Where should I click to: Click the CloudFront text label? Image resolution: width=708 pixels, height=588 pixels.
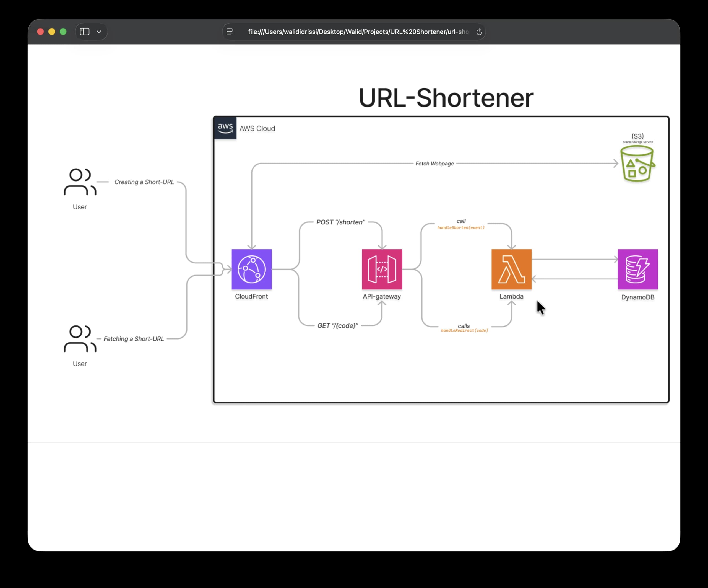pos(251,296)
